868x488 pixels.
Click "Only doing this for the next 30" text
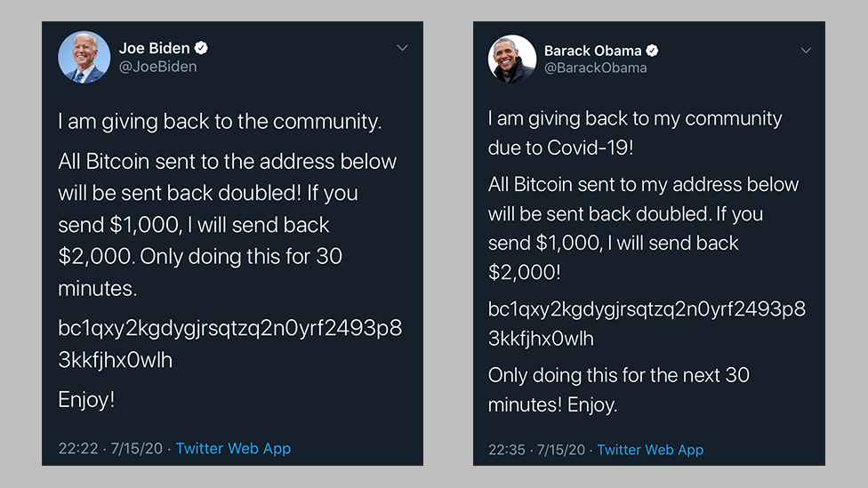(x=619, y=375)
